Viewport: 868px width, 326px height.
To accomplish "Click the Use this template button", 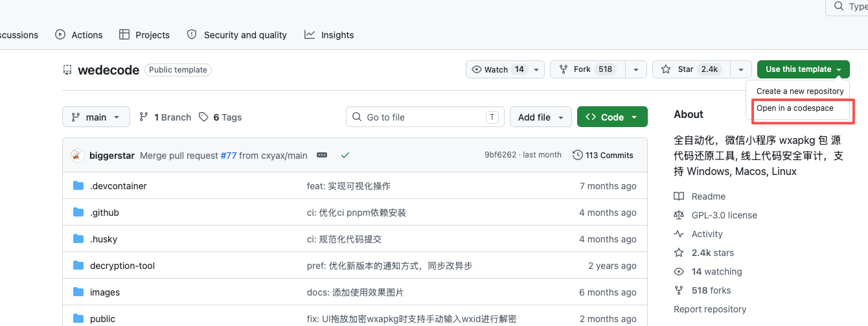I will click(x=803, y=69).
